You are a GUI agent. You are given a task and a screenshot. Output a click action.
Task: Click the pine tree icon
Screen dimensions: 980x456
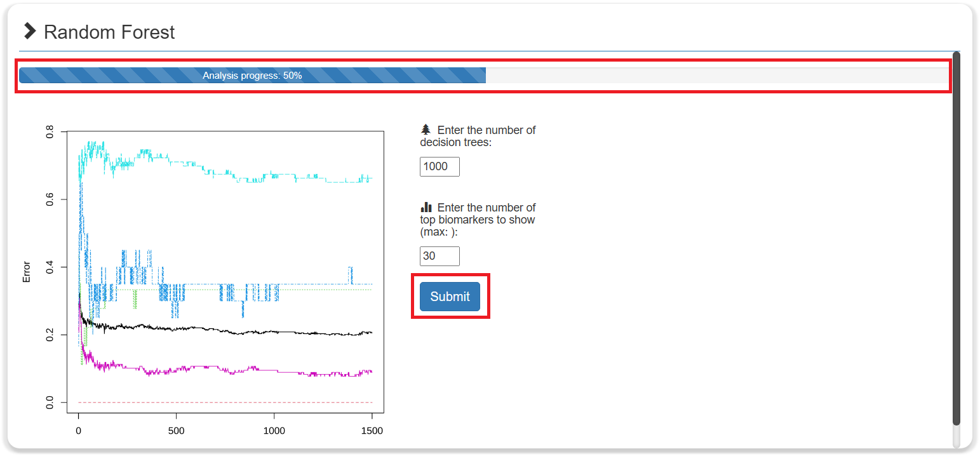[x=426, y=130]
